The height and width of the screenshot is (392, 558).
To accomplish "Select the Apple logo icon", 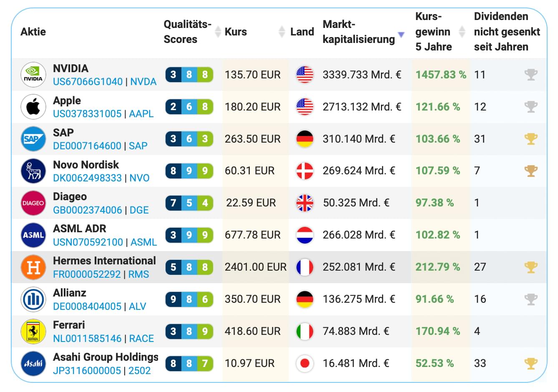I will click(x=33, y=107).
